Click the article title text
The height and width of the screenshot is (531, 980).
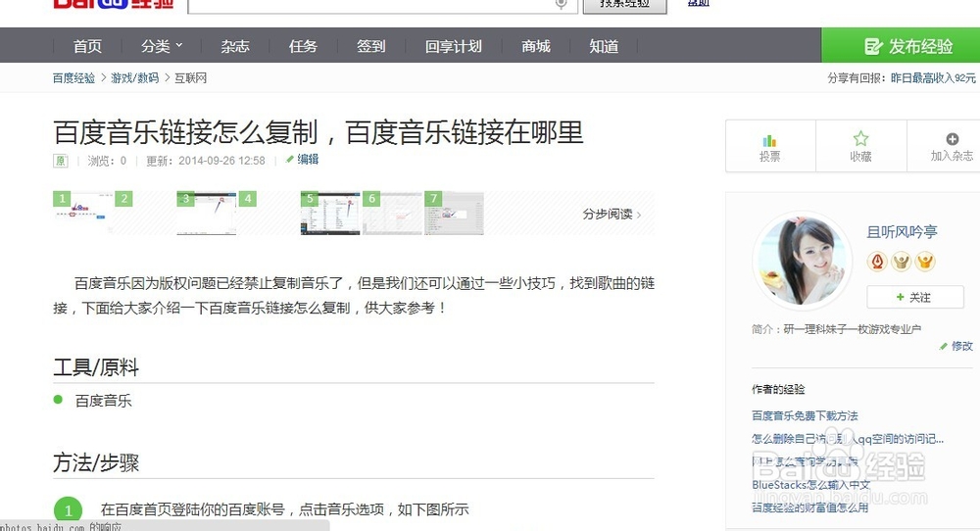pyautogui.click(x=318, y=132)
